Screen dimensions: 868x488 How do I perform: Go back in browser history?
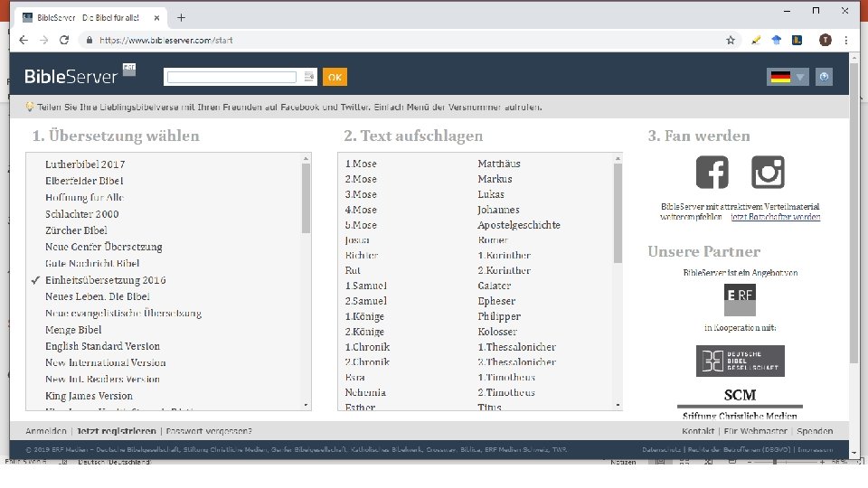[24, 40]
